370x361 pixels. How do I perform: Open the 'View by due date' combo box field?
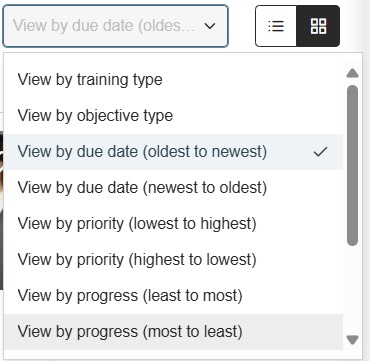pyautogui.click(x=115, y=26)
